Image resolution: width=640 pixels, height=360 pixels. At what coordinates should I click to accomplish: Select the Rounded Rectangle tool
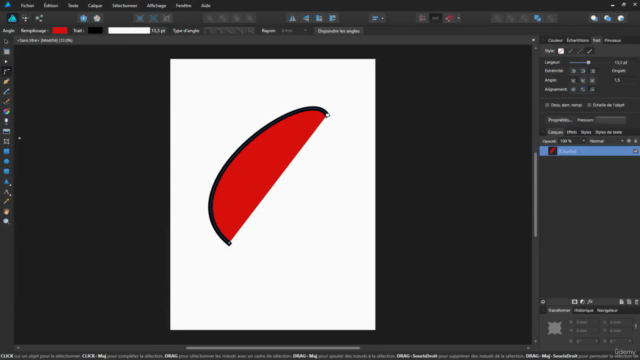6,171
